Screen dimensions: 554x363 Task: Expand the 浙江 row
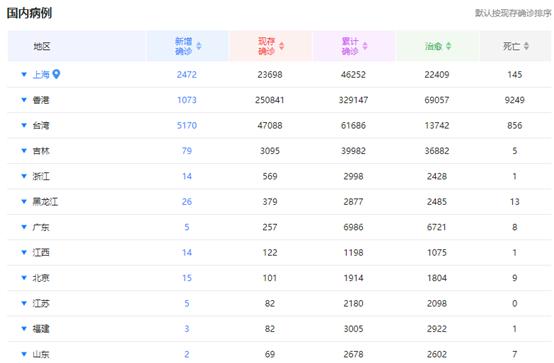point(24,176)
